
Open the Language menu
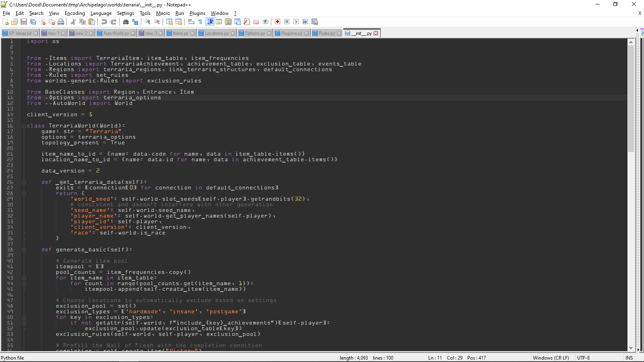101,13
